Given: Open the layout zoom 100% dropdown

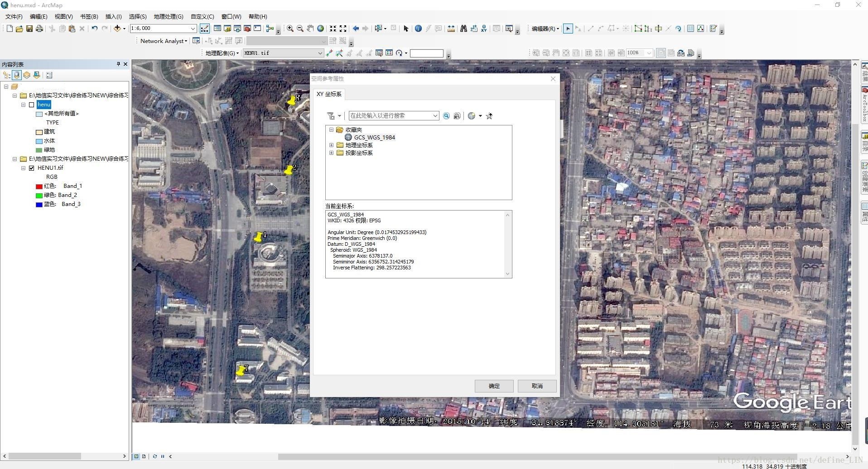Looking at the screenshot, I should tap(649, 53).
